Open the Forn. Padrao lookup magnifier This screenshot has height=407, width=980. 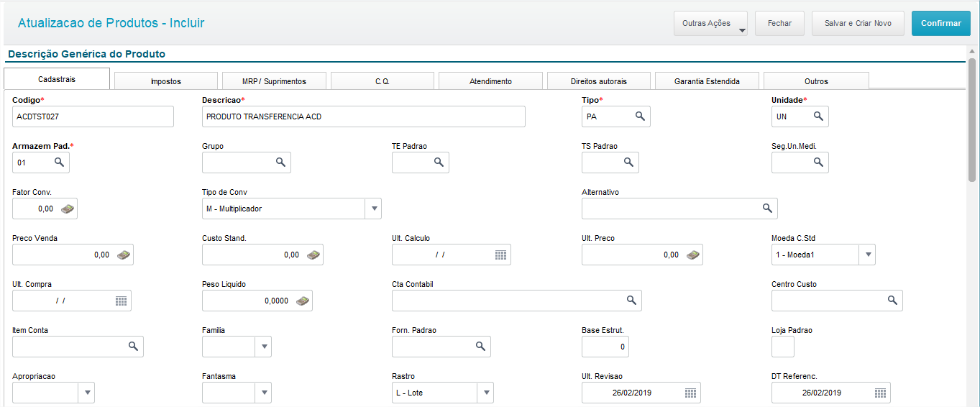click(x=480, y=347)
